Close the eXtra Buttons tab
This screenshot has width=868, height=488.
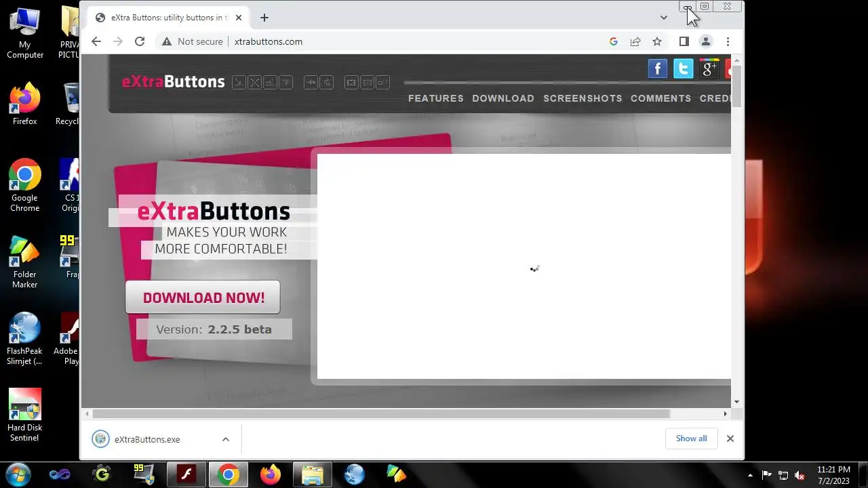(239, 18)
